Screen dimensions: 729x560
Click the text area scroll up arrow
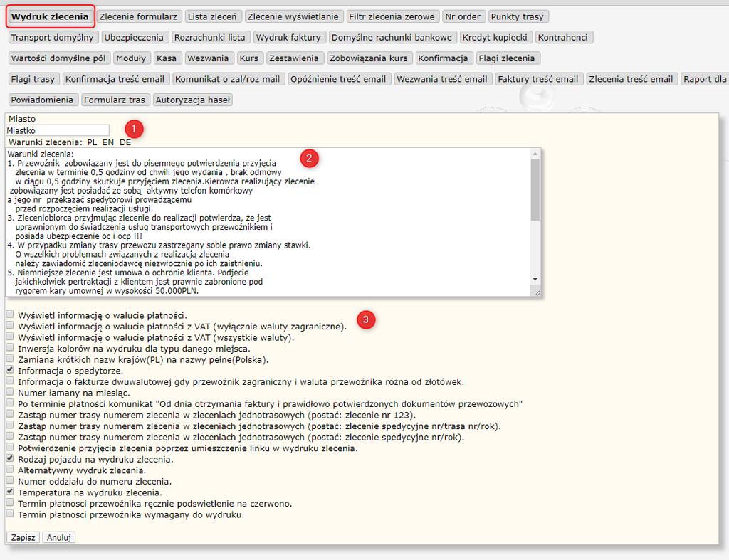tap(535, 154)
